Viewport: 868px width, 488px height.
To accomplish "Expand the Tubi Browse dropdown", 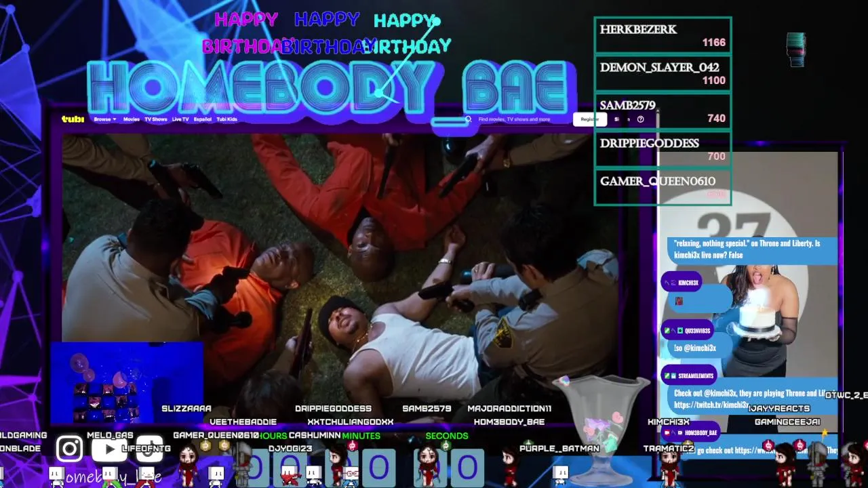I will (104, 119).
